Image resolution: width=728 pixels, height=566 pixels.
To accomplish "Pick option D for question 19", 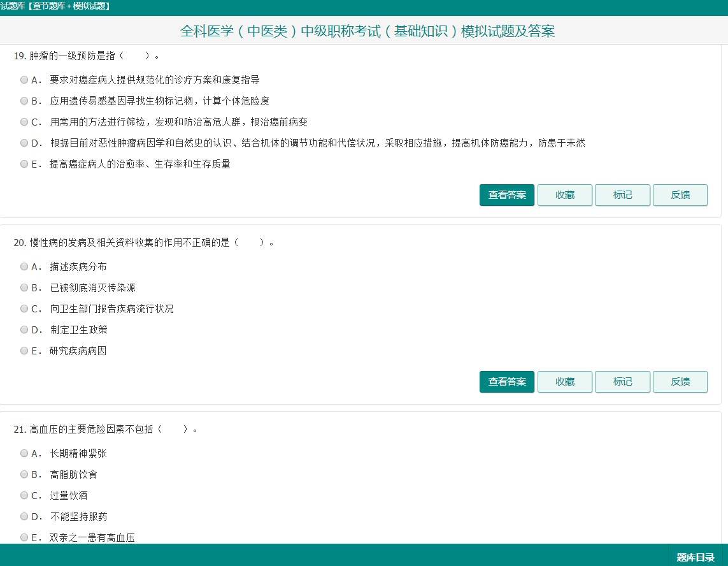I will click(24, 143).
